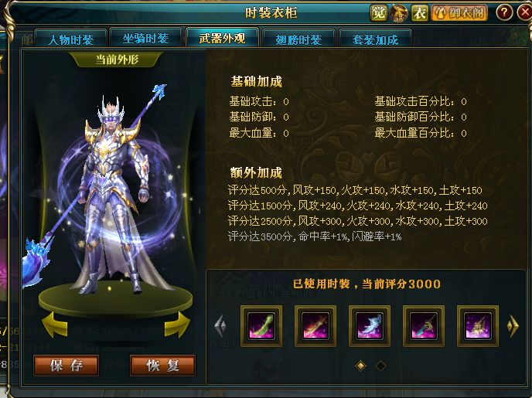The width and height of the screenshot is (532, 398).
Task: Open the 套装加成 set bonus tab
Action: (375, 39)
